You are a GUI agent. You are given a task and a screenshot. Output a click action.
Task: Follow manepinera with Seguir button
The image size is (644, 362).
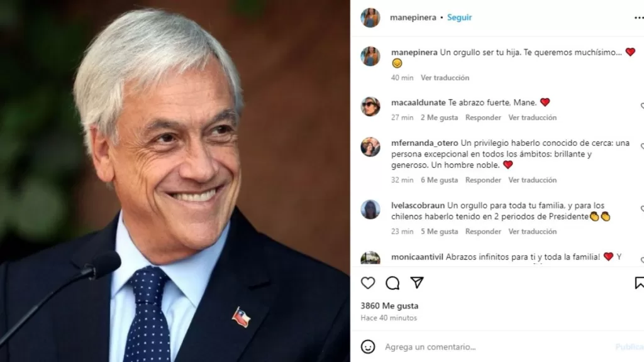pyautogui.click(x=459, y=18)
